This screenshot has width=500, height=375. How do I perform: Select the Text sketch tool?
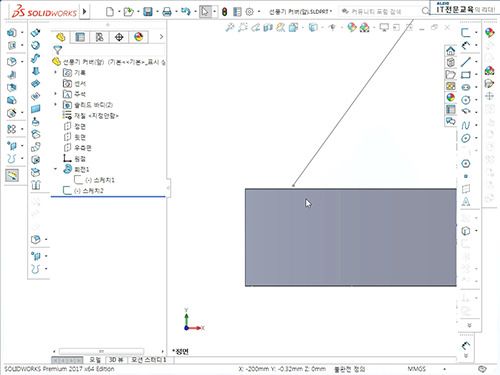[466, 201]
